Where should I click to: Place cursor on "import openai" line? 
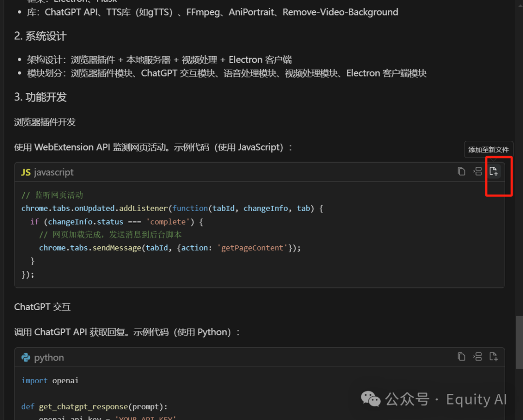coord(50,381)
